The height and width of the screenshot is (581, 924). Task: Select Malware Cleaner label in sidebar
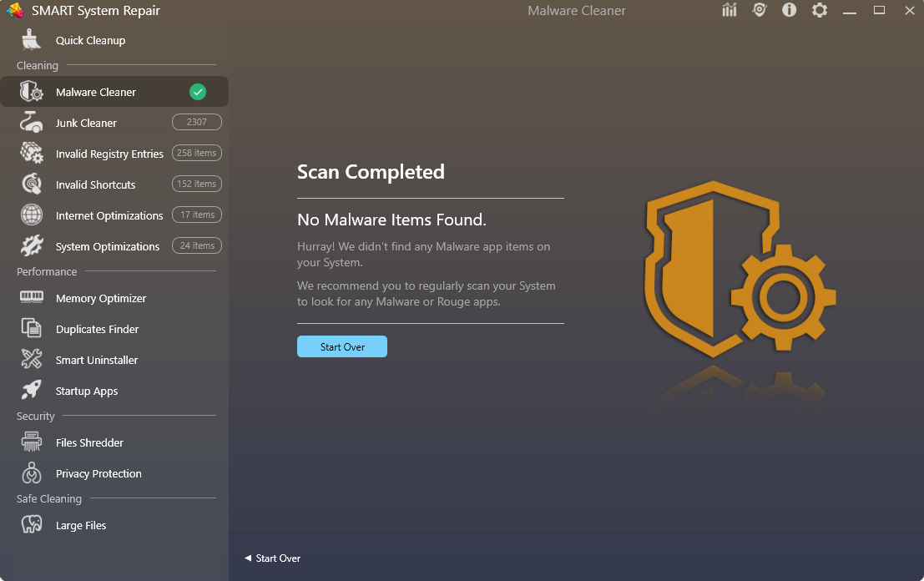point(95,92)
